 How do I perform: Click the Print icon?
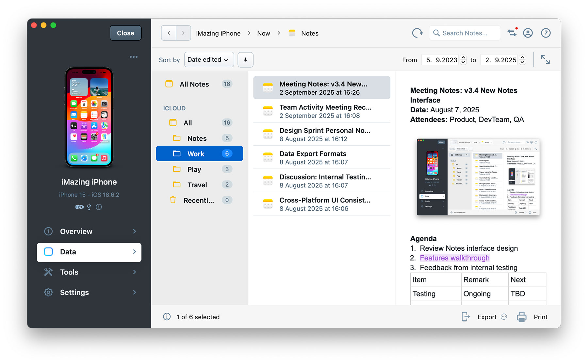click(x=522, y=317)
